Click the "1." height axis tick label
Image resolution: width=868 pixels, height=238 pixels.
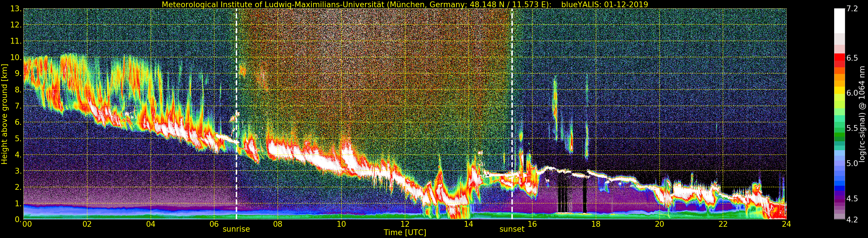click(x=18, y=203)
